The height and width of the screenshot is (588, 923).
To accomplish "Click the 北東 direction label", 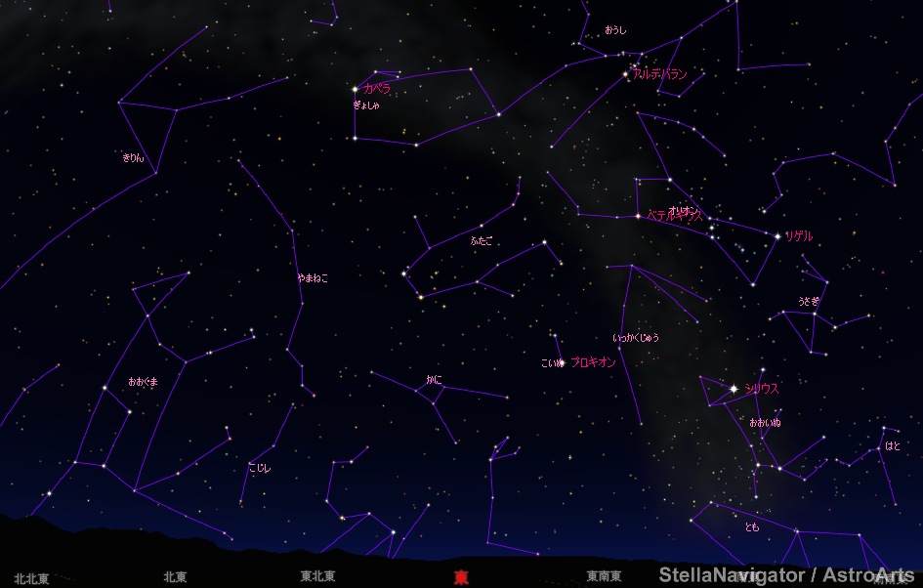I will (175, 577).
